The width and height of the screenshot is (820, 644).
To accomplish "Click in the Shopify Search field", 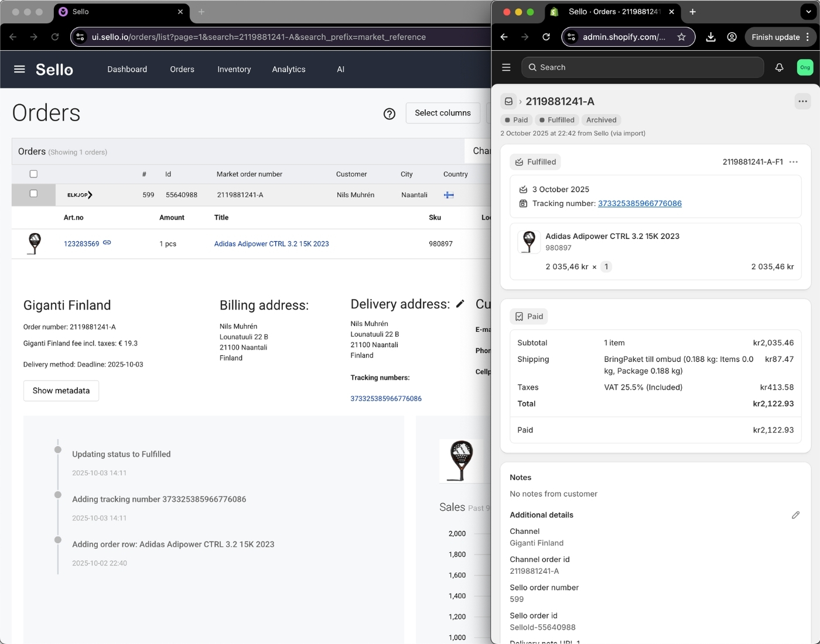I will pos(643,67).
